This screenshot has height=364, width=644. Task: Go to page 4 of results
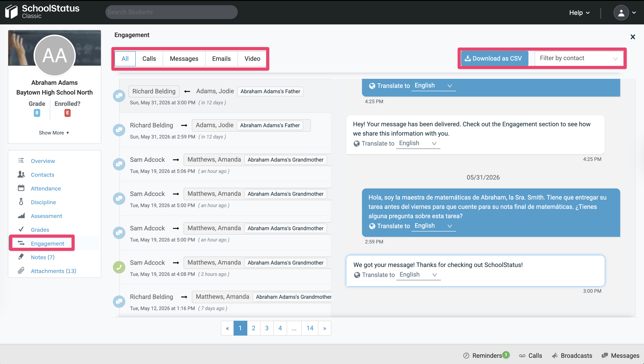point(280,328)
